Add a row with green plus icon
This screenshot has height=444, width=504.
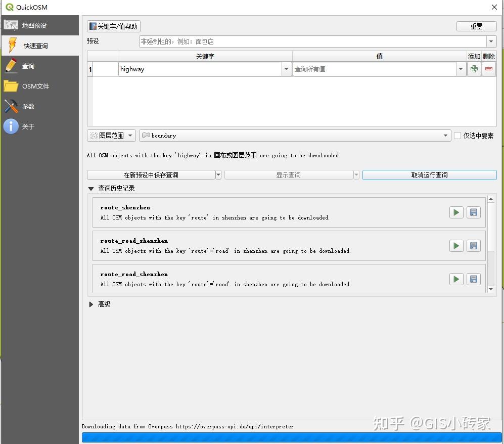coord(474,69)
